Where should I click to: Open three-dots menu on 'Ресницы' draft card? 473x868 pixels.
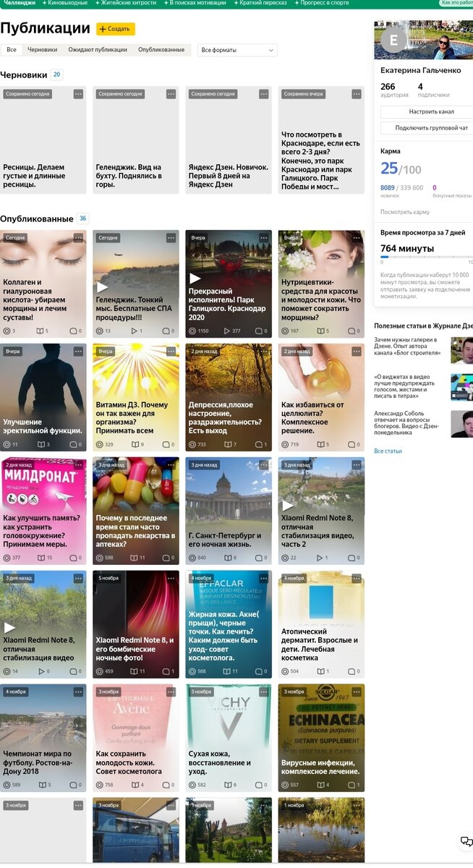78,94
